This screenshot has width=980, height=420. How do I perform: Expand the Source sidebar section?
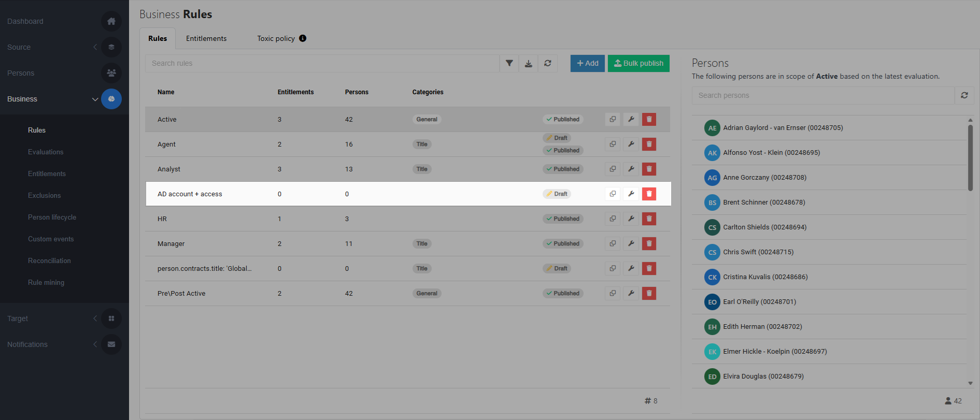pyautogui.click(x=95, y=47)
